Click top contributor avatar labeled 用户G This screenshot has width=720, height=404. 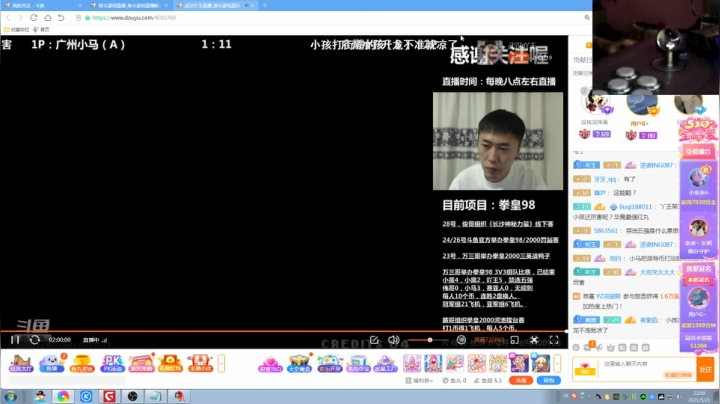(641, 104)
